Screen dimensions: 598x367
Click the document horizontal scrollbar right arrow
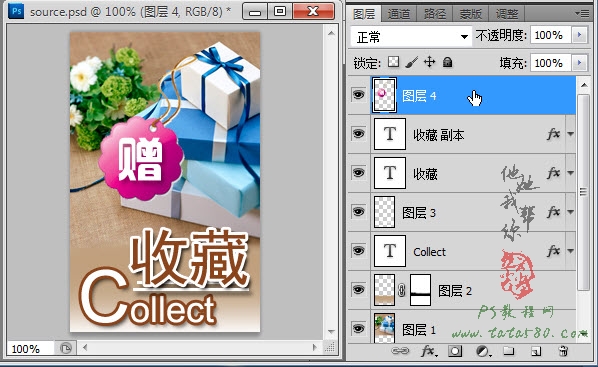pyautogui.click(x=315, y=348)
